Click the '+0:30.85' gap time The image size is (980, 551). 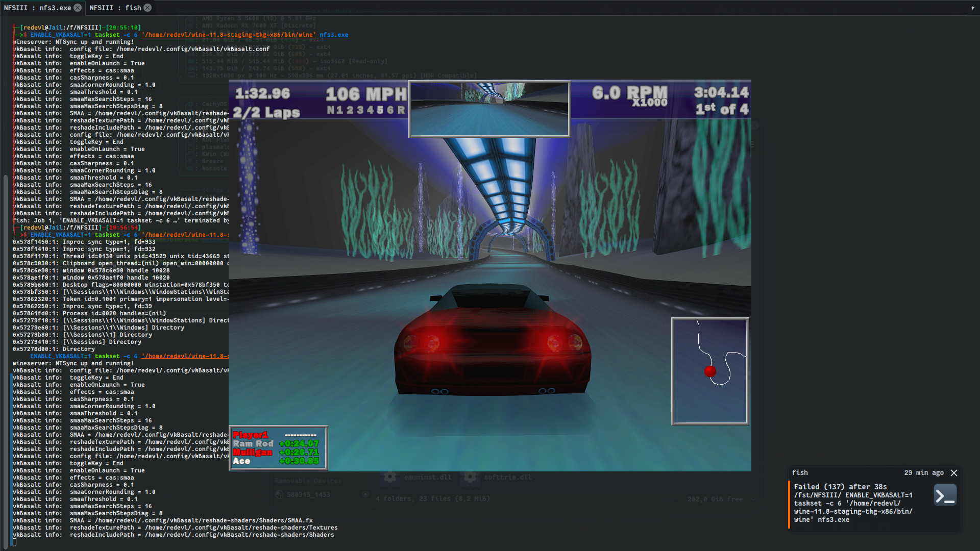(299, 461)
